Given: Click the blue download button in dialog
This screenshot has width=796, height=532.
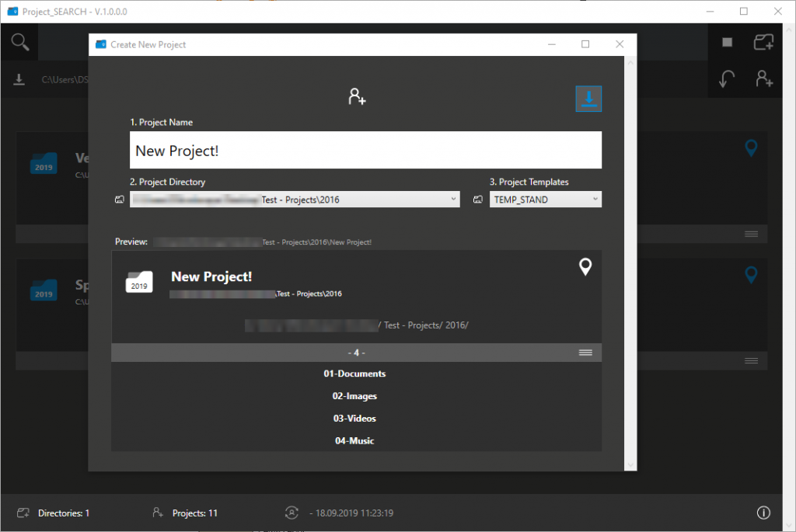Looking at the screenshot, I should (588, 99).
